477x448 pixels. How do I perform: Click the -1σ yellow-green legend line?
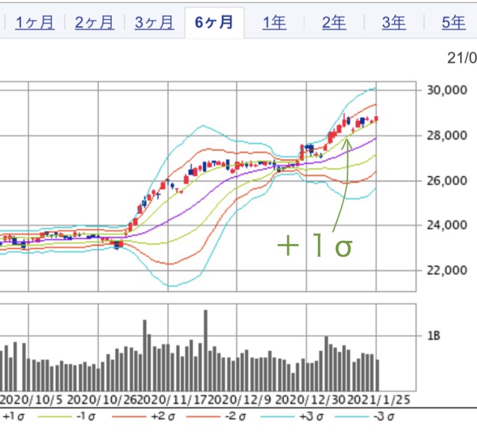click(x=55, y=416)
